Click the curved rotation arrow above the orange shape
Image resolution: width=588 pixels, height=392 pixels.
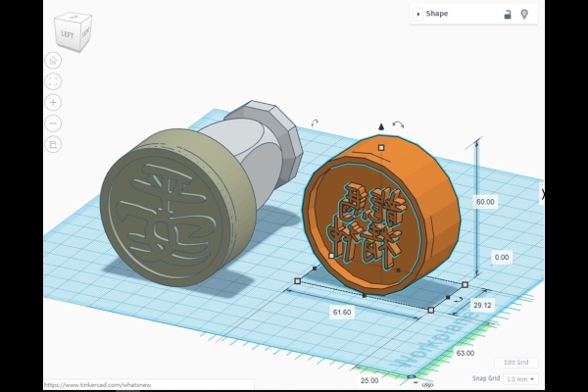398,124
